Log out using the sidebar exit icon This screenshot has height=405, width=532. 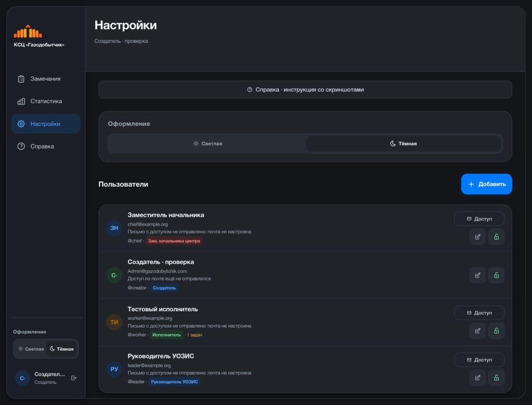click(x=74, y=378)
